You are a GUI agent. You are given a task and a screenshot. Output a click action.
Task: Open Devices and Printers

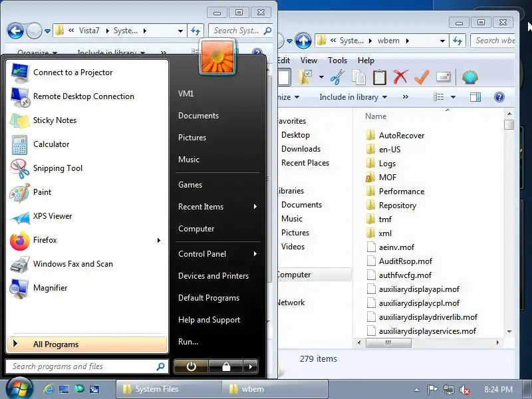213,276
